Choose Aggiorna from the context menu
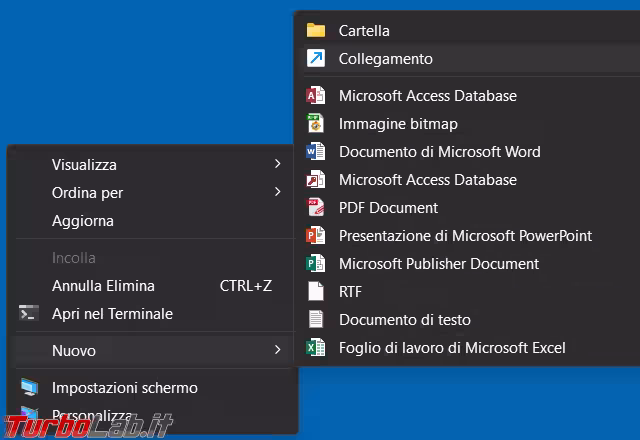This screenshot has height=440, width=640. (83, 221)
